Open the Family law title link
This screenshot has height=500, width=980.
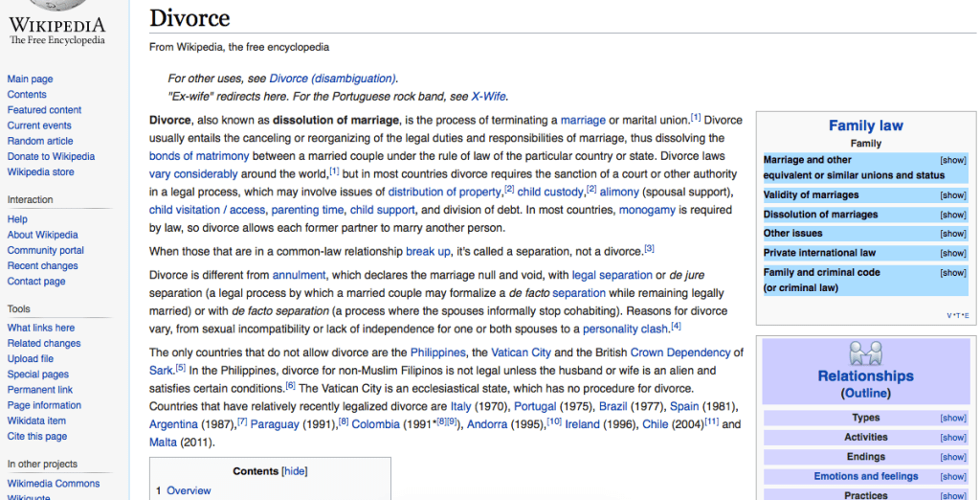click(x=865, y=125)
